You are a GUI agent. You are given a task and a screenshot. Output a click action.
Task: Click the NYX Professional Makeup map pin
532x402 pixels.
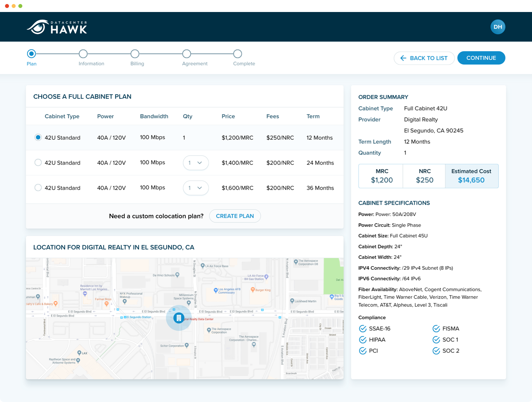125,301
